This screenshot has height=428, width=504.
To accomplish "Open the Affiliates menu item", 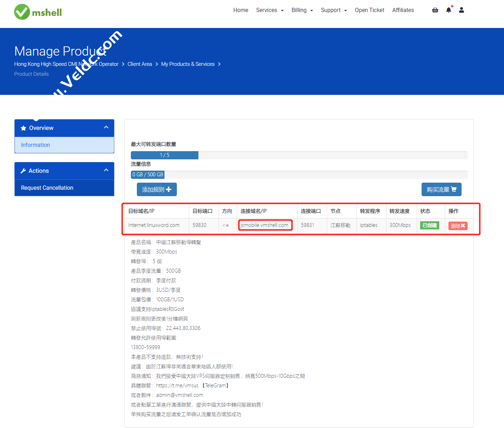I will click(403, 10).
